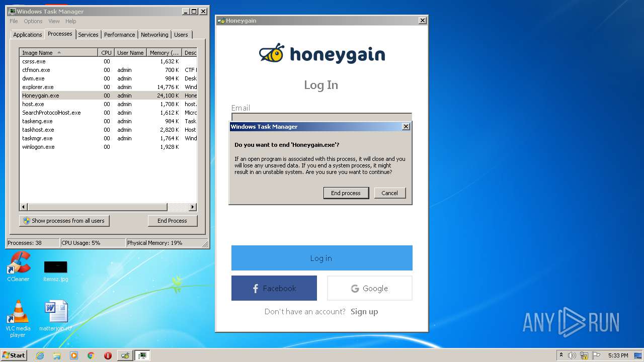Sort processes by Image Name column
This screenshot has width=644, height=362.
click(x=58, y=53)
